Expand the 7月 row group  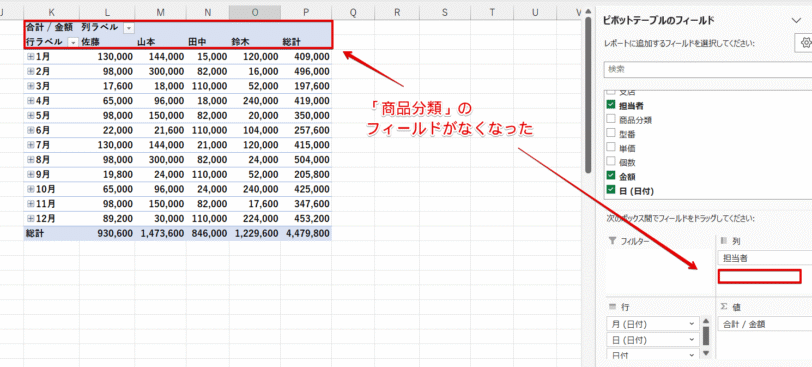(31, 145)
